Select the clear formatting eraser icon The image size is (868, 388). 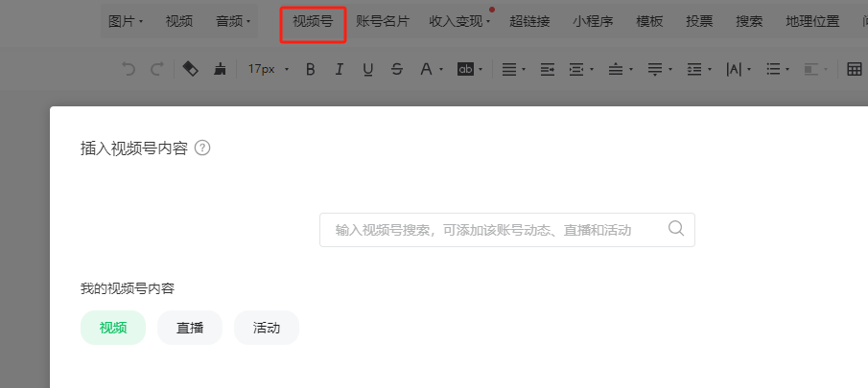pos(191,69)
